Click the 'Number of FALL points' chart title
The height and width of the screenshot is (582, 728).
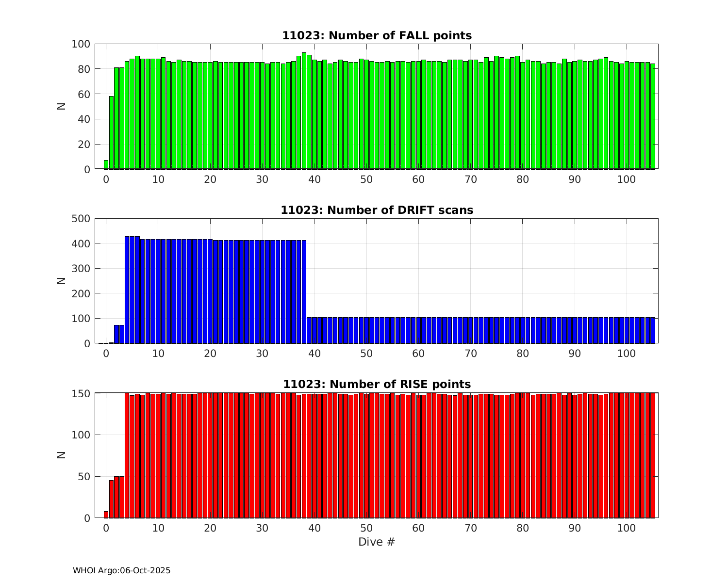coord(377,35)
